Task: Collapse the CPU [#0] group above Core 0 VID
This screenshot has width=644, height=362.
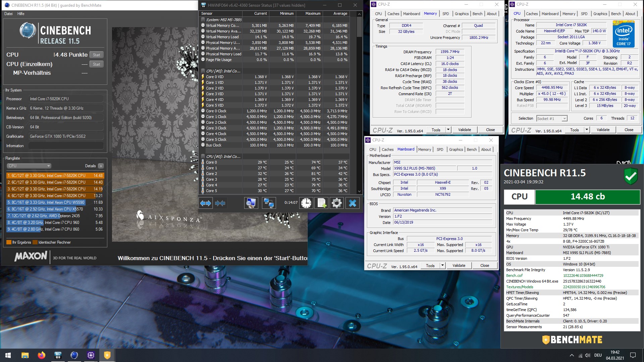Action: click(203, 71)
